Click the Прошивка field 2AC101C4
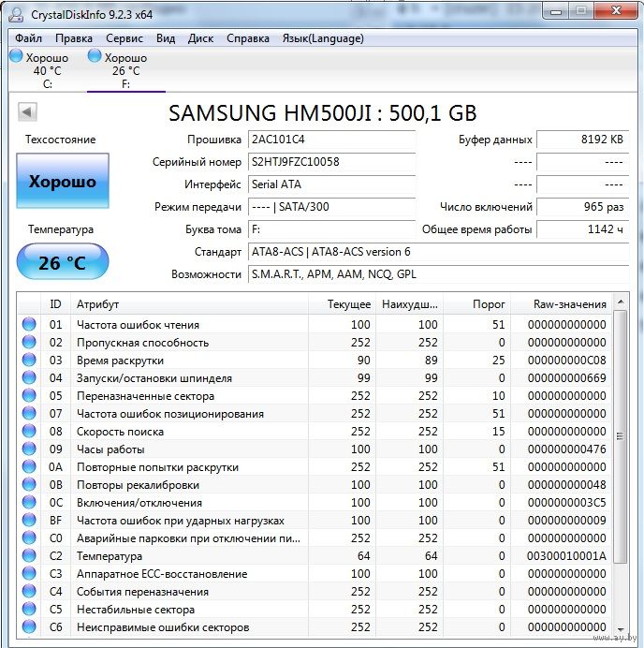 (x=331, y=140)
